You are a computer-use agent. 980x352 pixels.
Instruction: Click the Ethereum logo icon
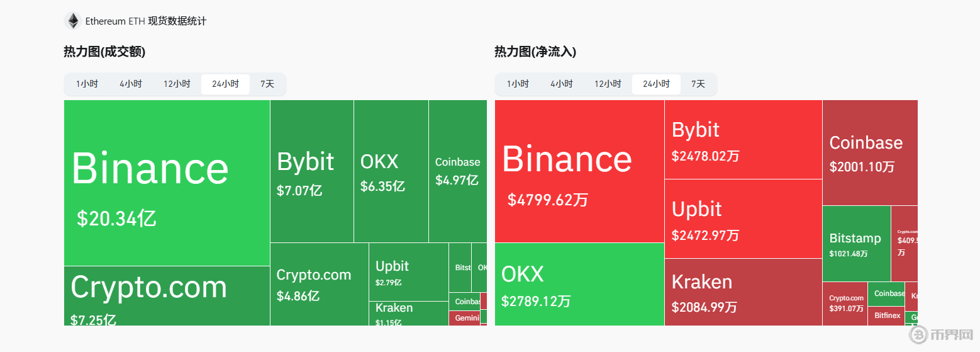(73, 21)
